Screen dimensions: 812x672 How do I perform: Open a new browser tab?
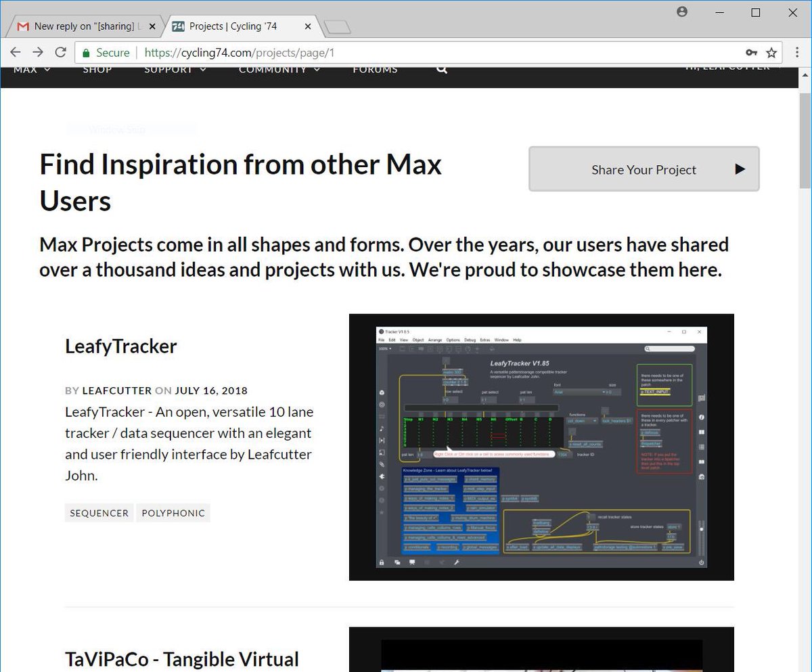coord(337,26)
